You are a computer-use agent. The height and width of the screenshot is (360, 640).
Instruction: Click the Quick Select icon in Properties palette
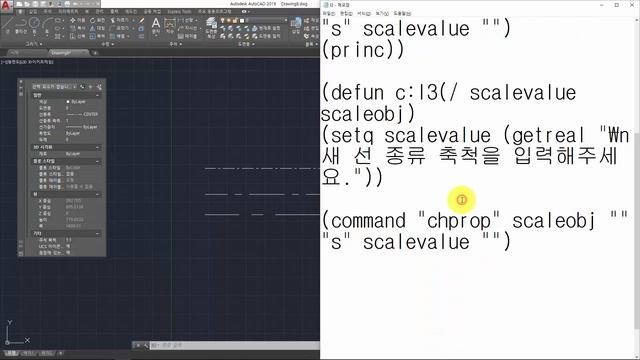coord(99,87)
